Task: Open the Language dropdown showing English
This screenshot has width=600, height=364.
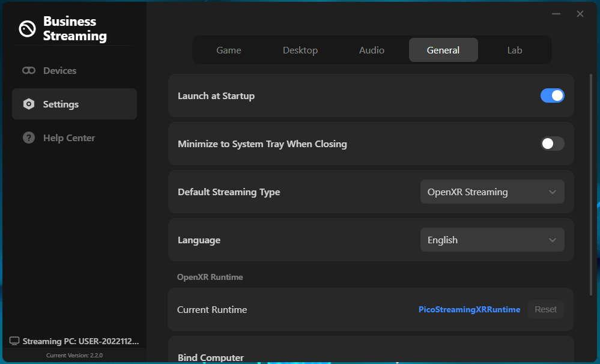Action: (x=492, y=240)
